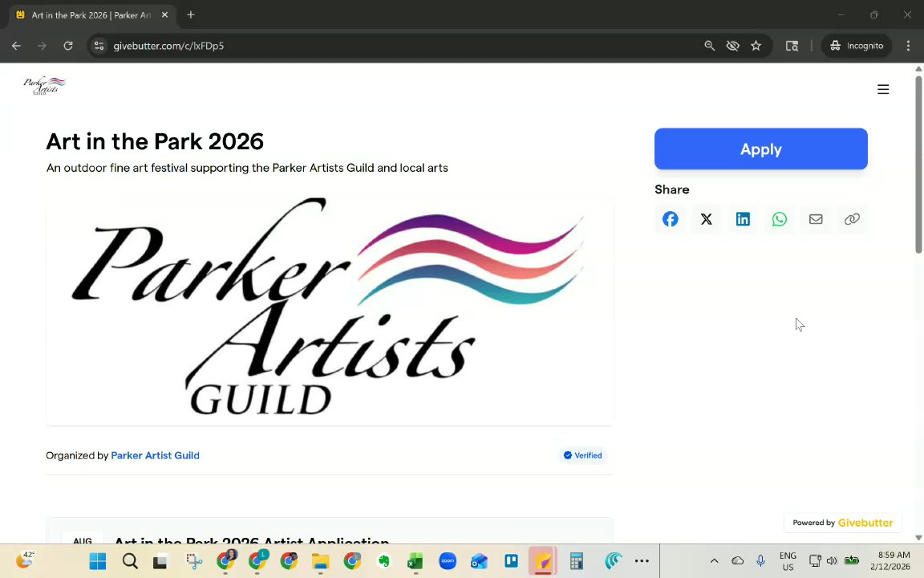Open Windows Start menu
Image resolution: width=924 pixels, height=578 pixels.
coord(98,561)
